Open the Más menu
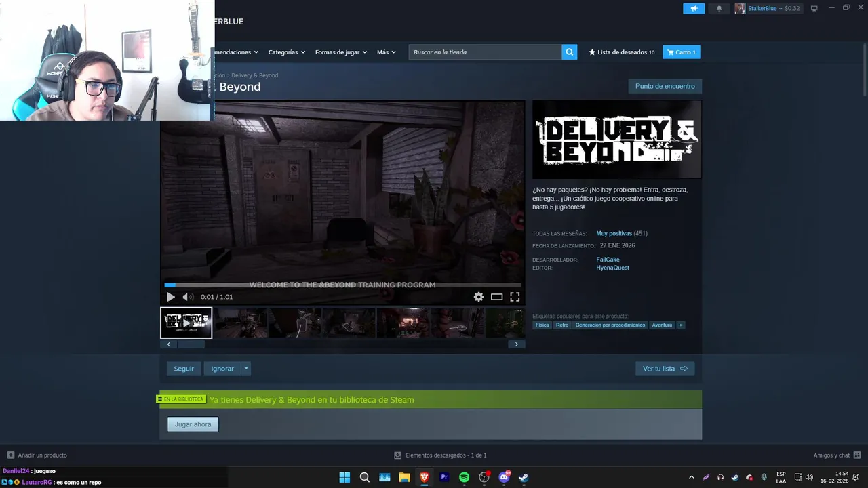This screenshot has width=868, height=488. click(x=386, y=52)
